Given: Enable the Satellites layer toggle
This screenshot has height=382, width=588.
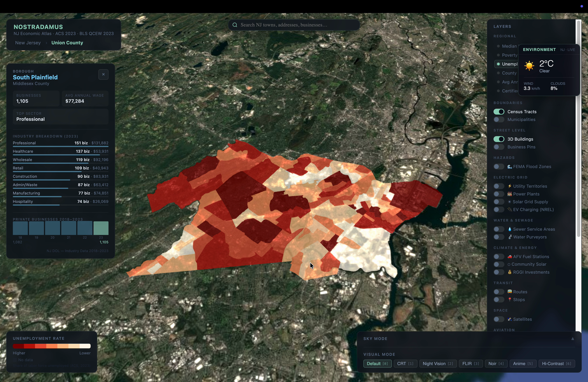Looking at the screenshot, I should [499, 319].
